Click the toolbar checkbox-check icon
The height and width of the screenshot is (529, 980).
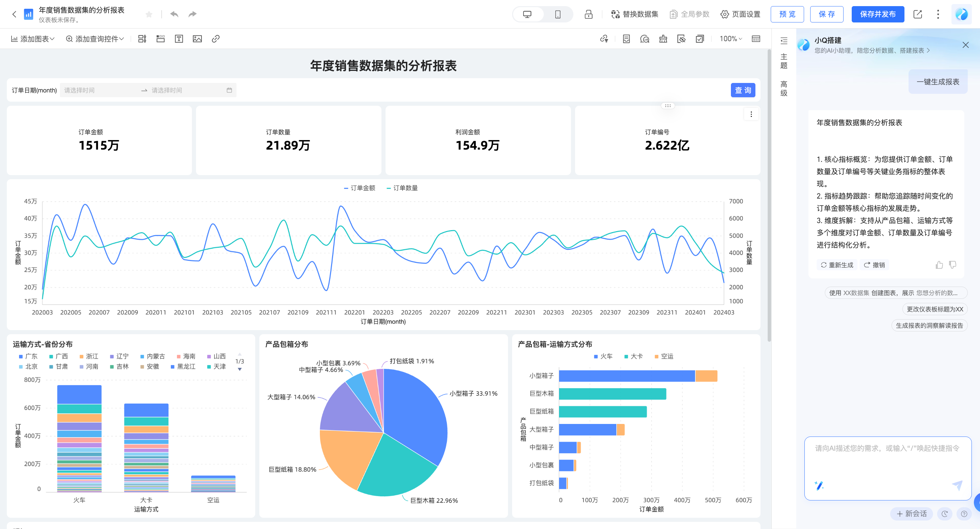pyautogui.click(x=700, y=39)
